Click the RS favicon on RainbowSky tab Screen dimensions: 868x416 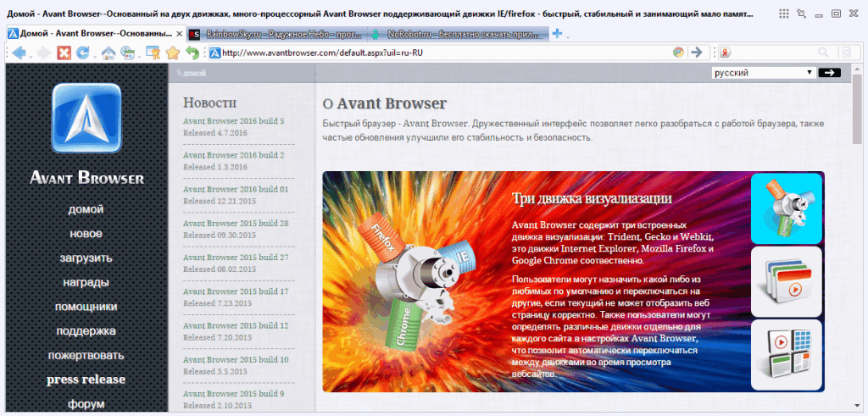[x=194, y=35]
